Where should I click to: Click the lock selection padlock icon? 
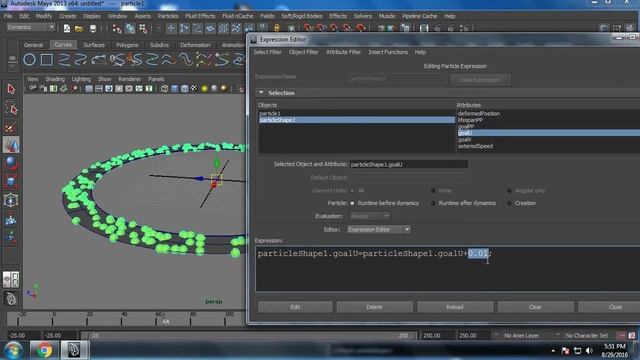(x=277, y=28)
